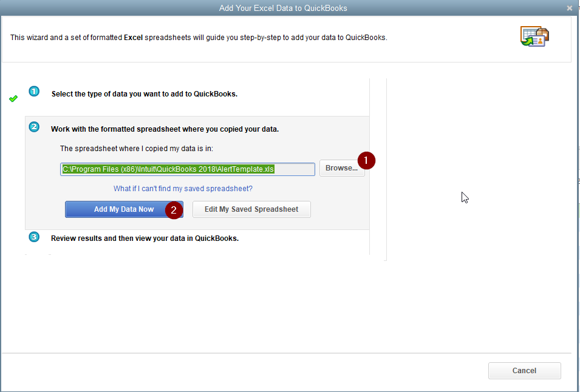
Task: Open Edit My Saved Spreadsheet
Action: coord(251,209)
